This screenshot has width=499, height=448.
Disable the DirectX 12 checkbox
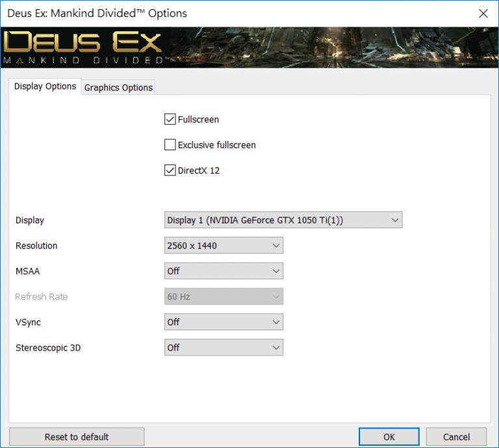click(x=170, y=170)
